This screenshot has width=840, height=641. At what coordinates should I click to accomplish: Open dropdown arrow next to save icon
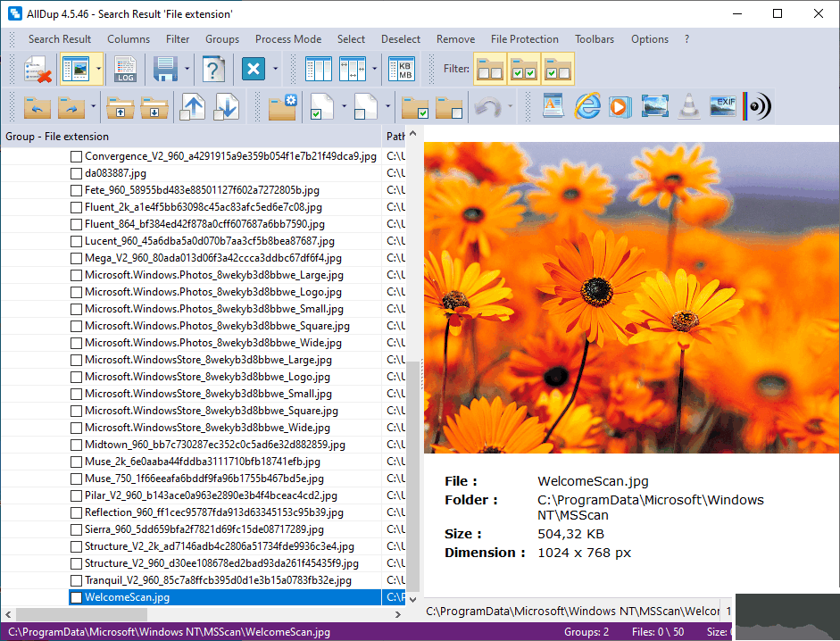tap(187, 70)
